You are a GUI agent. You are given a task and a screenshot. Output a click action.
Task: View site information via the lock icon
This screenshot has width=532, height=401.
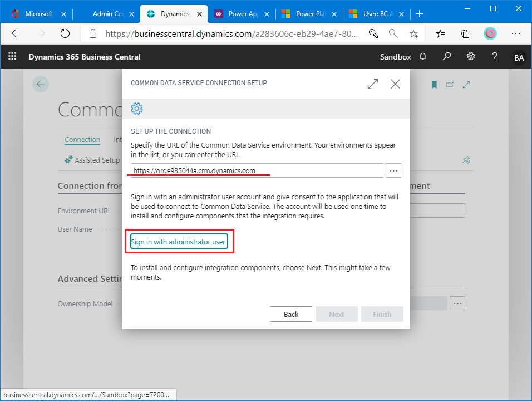tap(93, 33)
